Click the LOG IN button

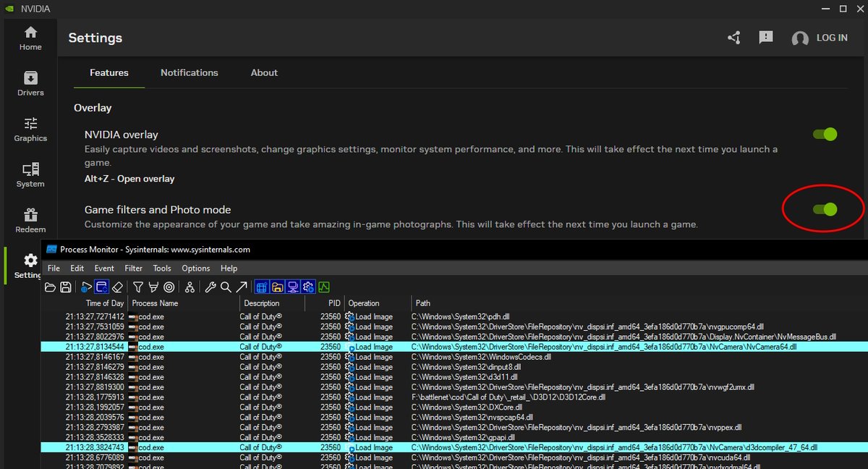[820, 38]
